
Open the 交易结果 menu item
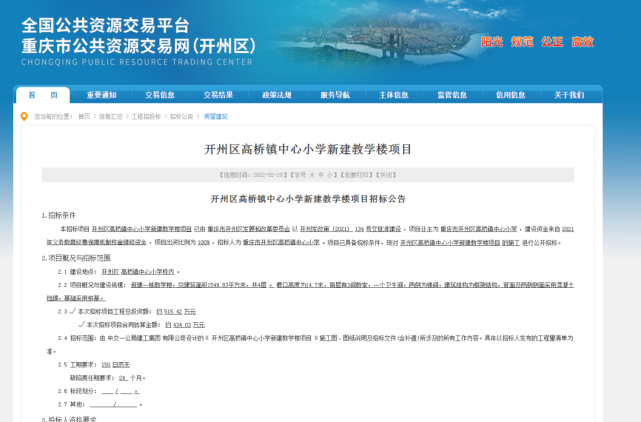click(219, 95)
